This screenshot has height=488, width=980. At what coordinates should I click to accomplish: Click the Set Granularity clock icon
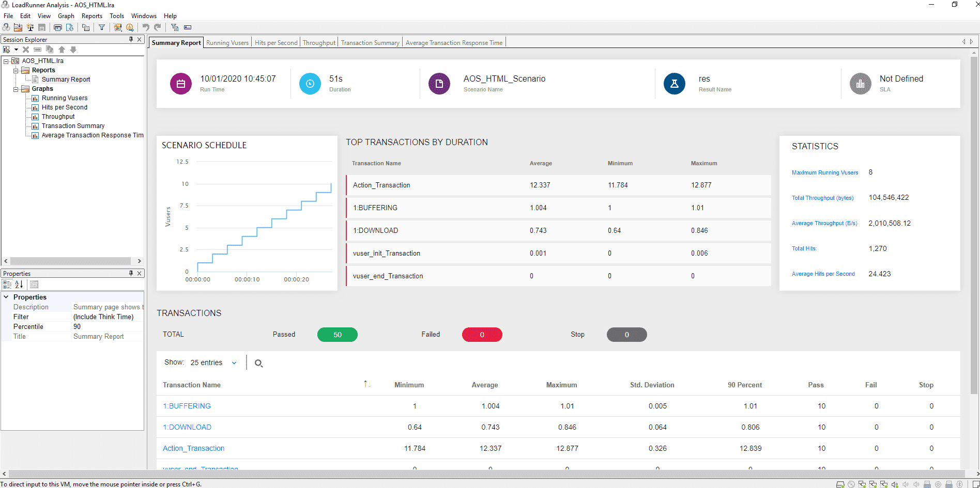pyautogui.click(x=130, y=27)
